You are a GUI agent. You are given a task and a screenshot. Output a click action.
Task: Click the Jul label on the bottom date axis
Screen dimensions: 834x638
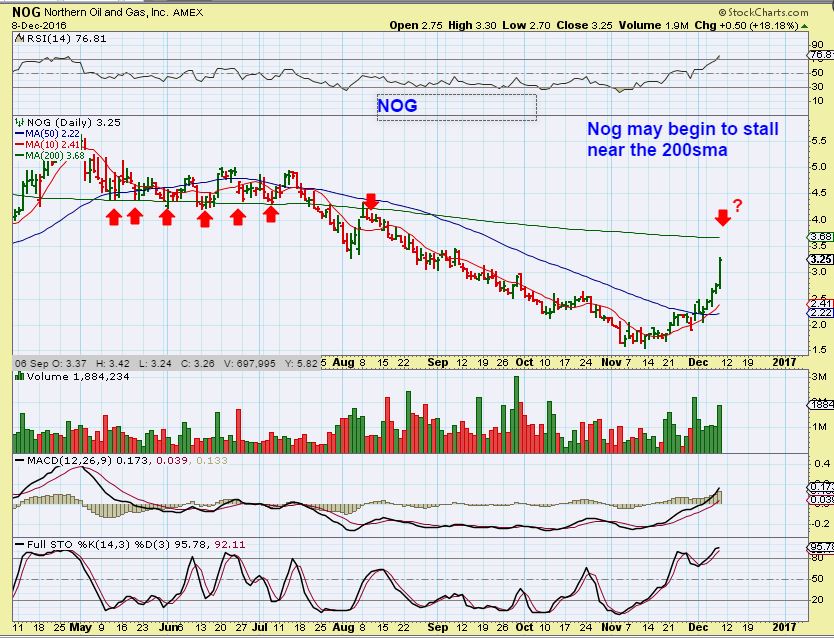pos(260,627)
